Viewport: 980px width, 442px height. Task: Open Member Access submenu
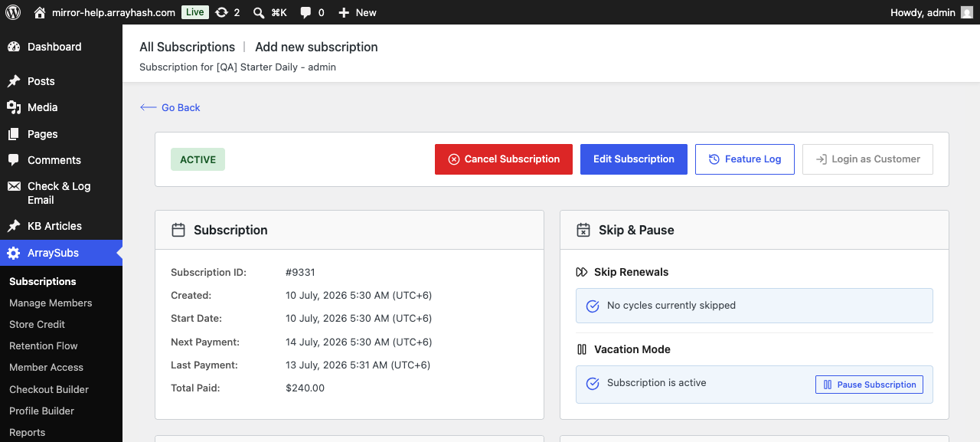coord(46,367)
